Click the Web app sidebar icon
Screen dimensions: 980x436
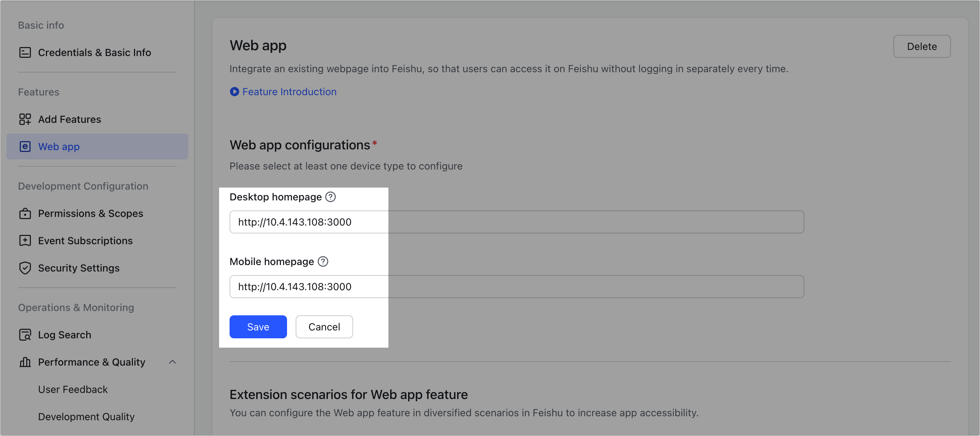(25, 147)
